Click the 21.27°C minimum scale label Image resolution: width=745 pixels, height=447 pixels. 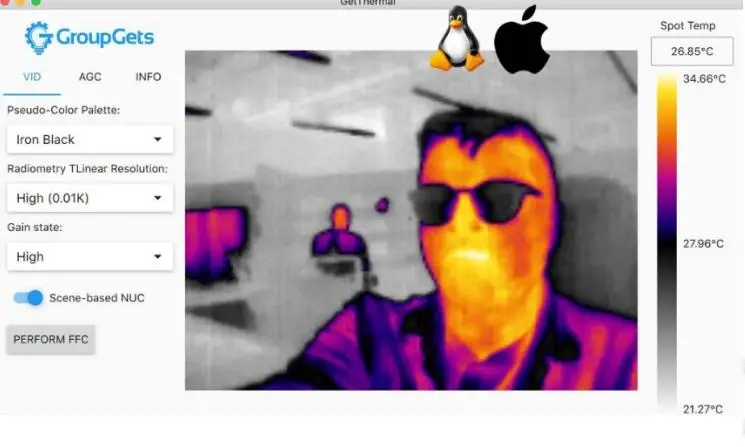coord(703,409)
